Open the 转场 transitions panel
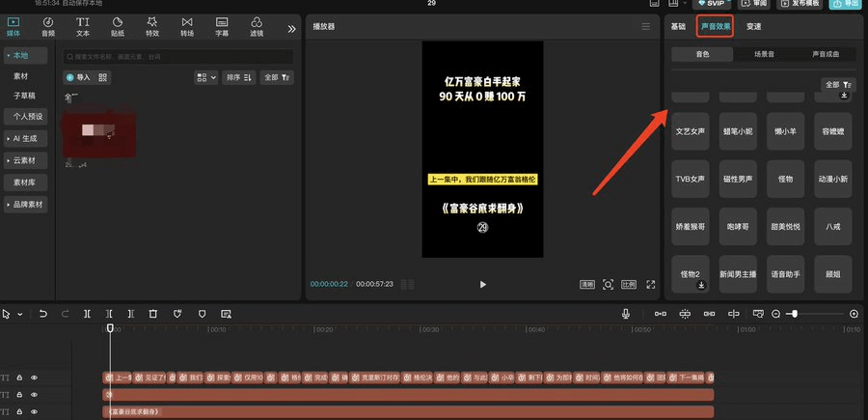 [x=186, y=26]
